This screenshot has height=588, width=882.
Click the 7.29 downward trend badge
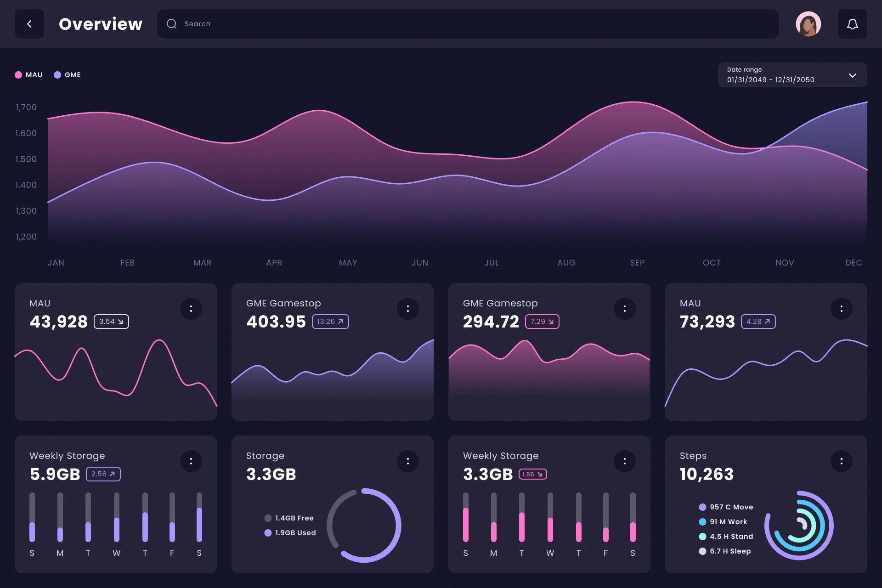click(542, 322)
